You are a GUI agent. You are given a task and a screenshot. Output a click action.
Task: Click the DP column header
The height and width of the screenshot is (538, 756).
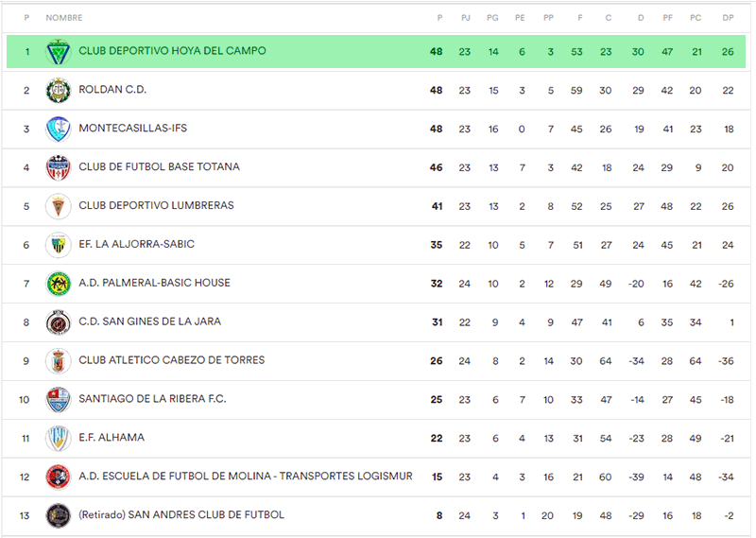727,18
